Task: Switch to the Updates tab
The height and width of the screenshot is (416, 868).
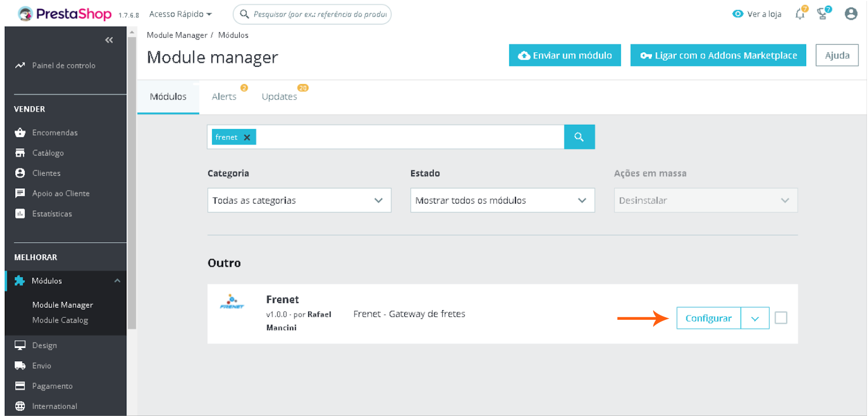Action: pos(279,97)
